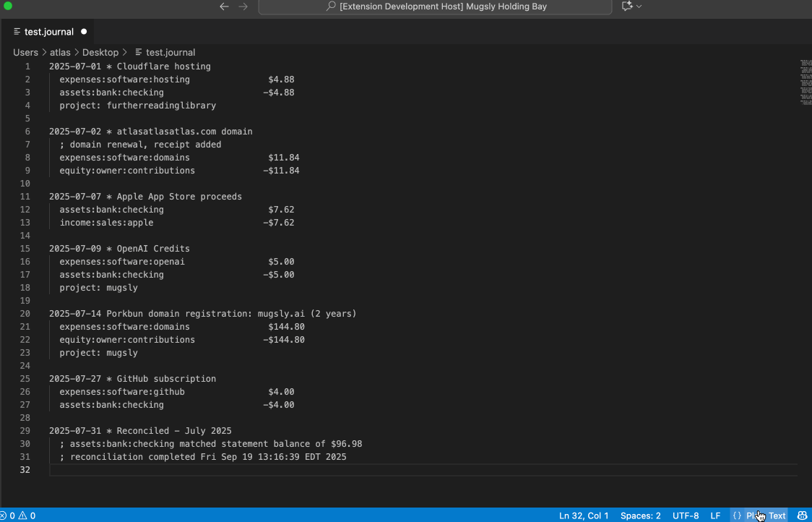Viewport: 812px width, 522px height.
Task: Select the test.journal editor tab
Action: click(x=48, y=31)
